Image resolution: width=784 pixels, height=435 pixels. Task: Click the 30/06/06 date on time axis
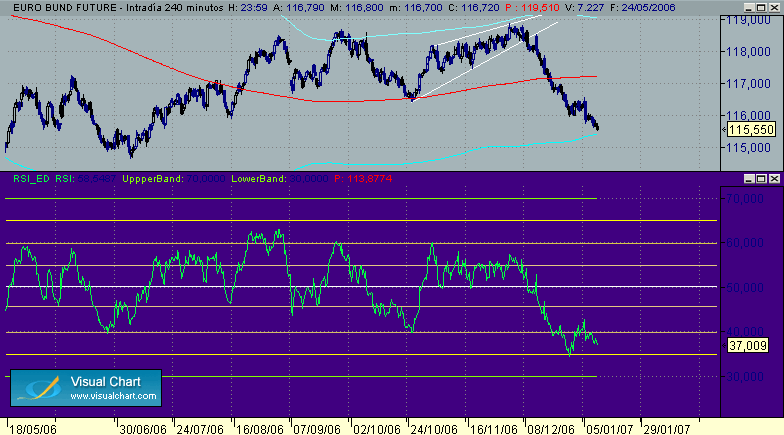(x=144, y=429)
